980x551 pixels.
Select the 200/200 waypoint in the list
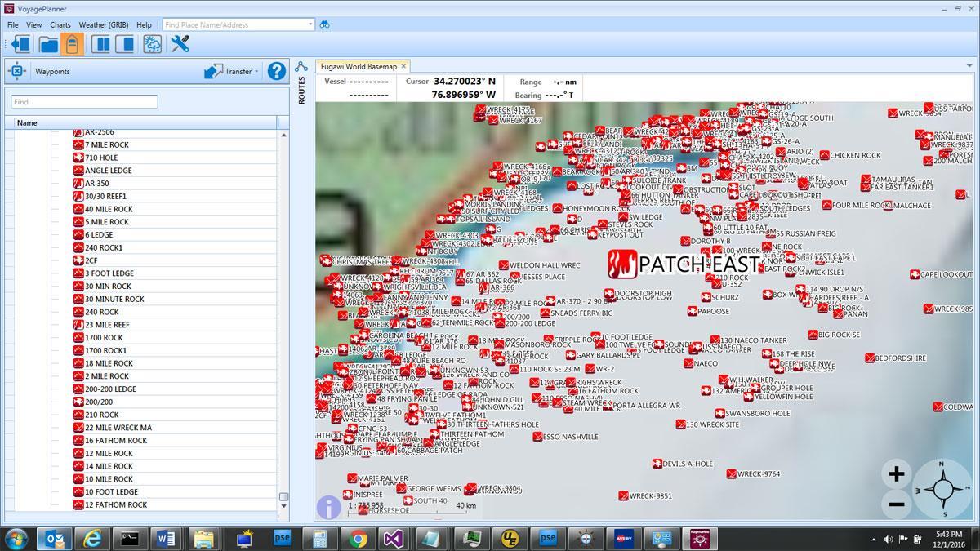tap(99, 402)
